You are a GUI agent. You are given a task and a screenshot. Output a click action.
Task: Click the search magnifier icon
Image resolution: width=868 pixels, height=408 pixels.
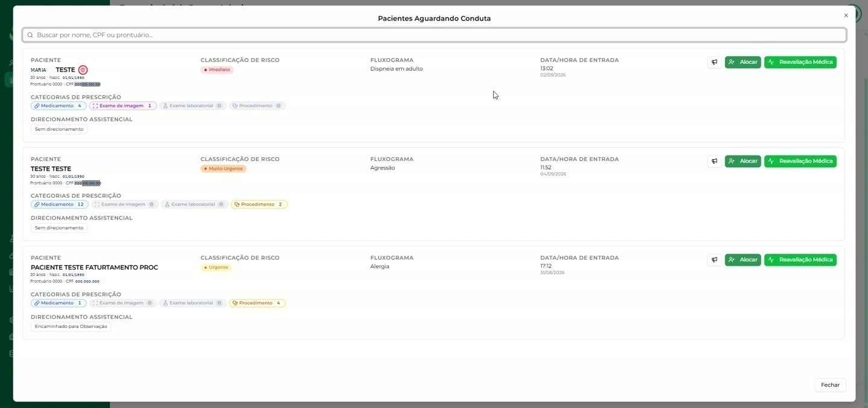pos(30,35)
